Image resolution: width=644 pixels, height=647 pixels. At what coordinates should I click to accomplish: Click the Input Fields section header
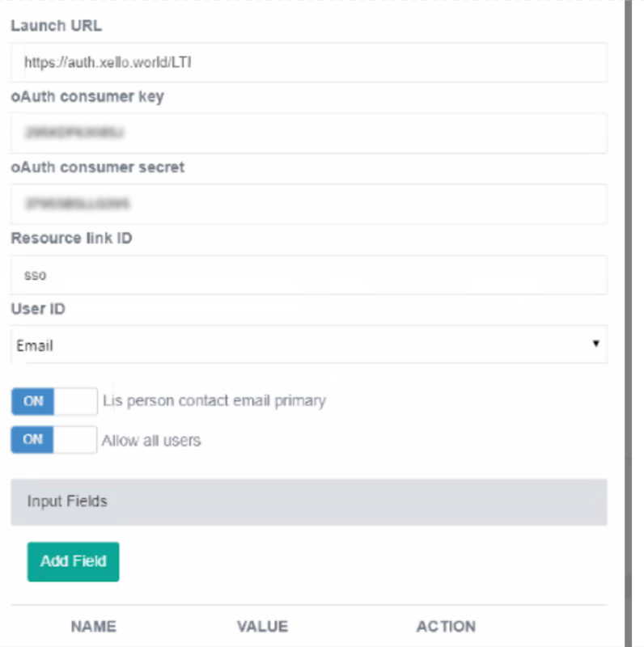[308, 501]
